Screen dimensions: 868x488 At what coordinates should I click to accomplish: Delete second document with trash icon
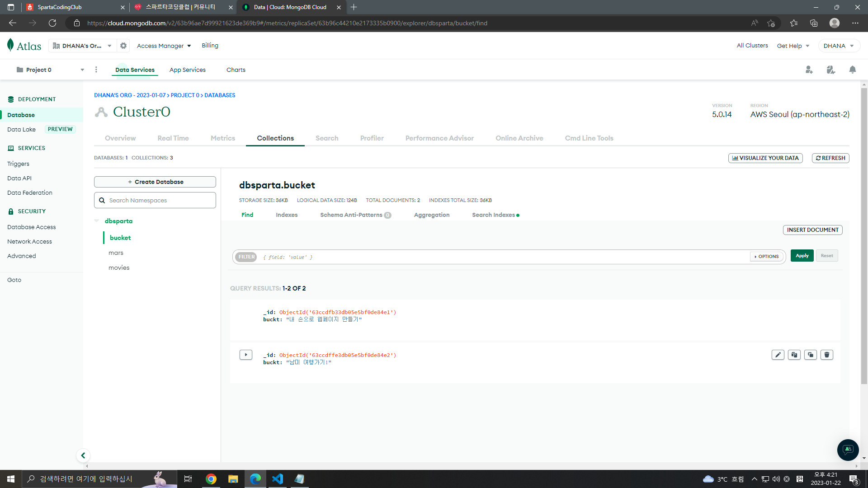coord(827,355)
